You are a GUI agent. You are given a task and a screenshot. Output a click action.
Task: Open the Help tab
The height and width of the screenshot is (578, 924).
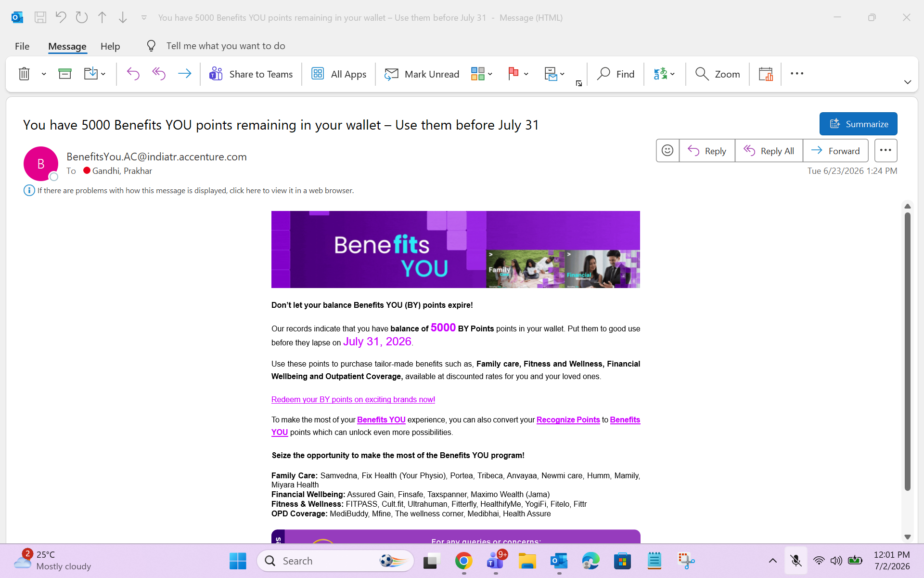(x=110, y=46)
